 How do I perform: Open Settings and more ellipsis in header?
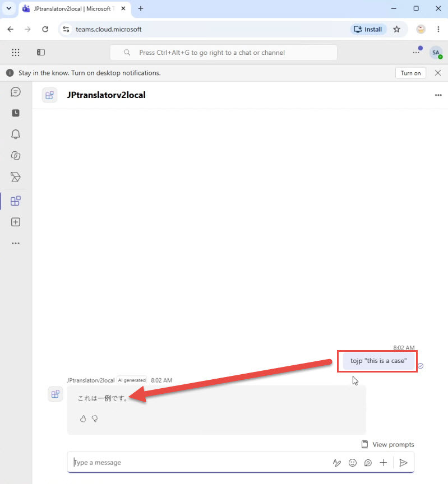tap(416, 53)
